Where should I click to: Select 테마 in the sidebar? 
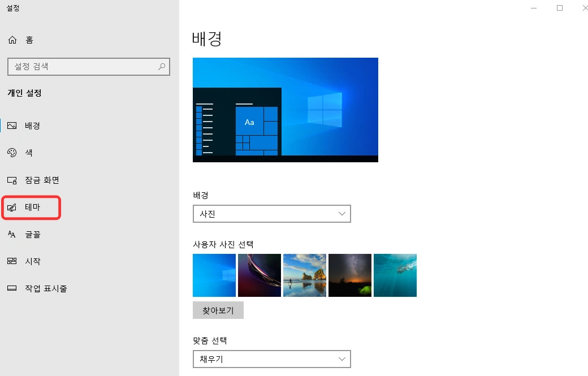click(89, 208)
